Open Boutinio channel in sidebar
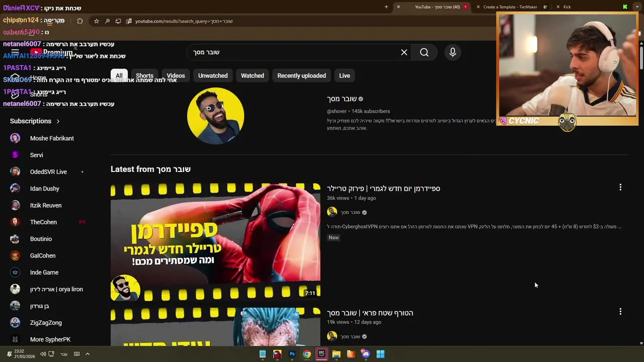The image size is (644, 362). pos(41,239)
